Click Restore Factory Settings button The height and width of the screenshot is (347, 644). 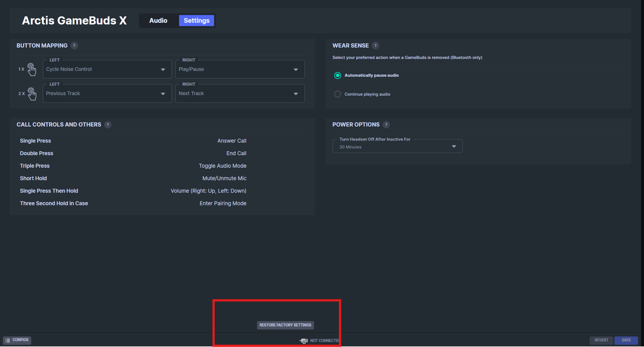pos(285,325)
